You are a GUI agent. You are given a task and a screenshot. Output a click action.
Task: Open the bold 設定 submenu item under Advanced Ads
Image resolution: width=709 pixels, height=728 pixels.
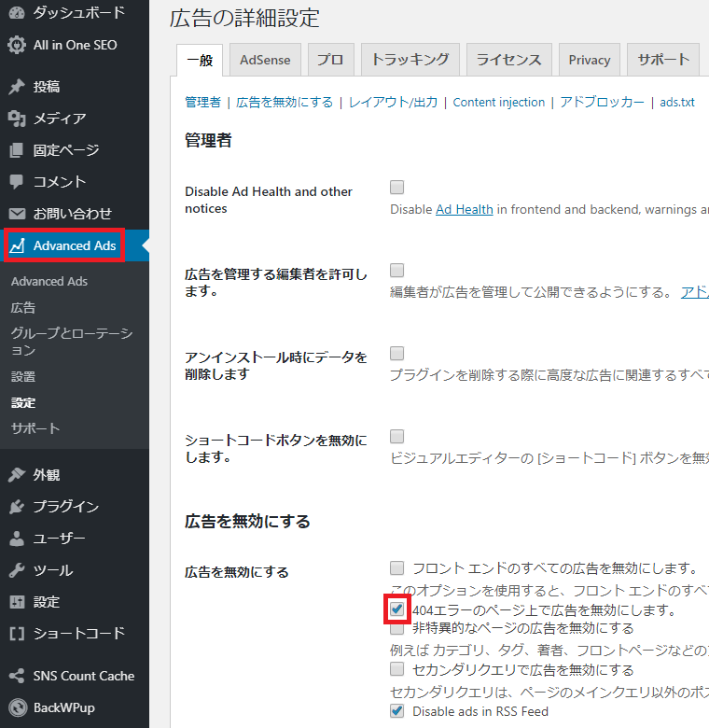23,402
